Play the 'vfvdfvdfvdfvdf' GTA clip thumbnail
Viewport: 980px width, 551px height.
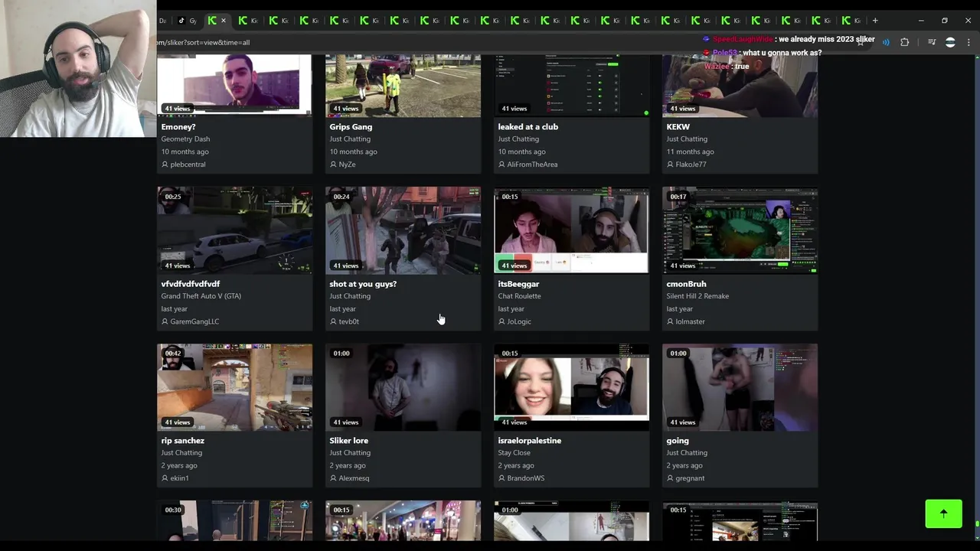234,230
